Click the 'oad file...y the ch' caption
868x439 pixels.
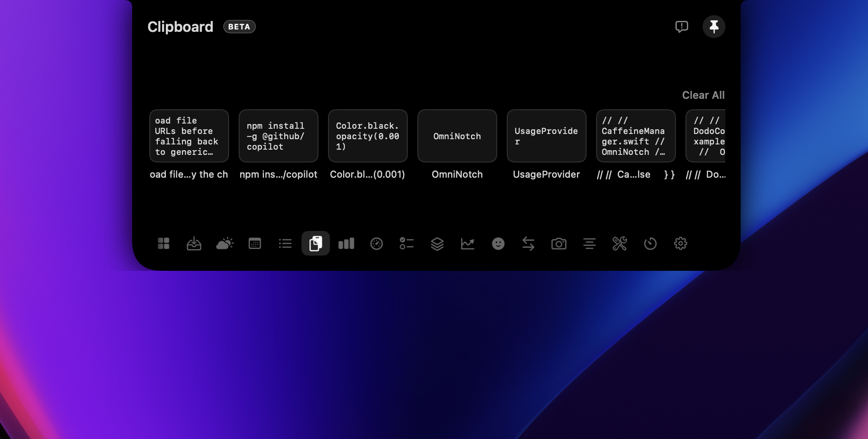click(x=189, y=174)
